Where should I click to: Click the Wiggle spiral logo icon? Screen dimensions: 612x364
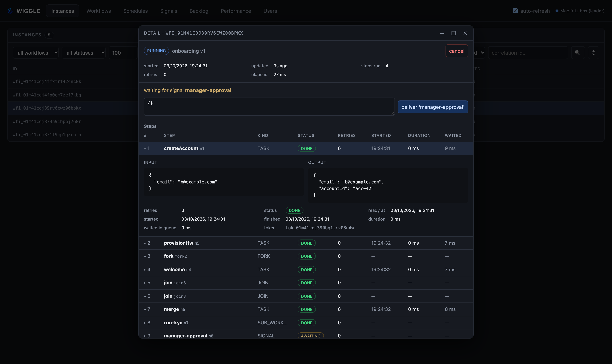(10, 11)
